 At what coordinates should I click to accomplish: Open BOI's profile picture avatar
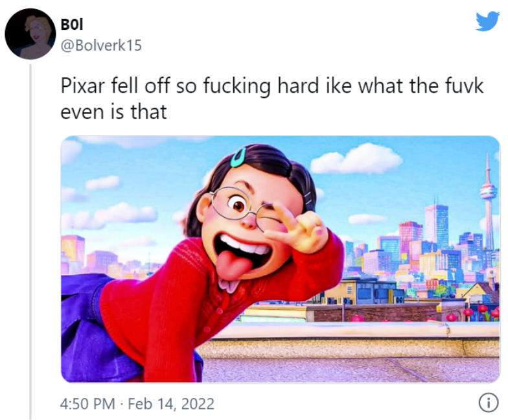(x=30, y=34)
